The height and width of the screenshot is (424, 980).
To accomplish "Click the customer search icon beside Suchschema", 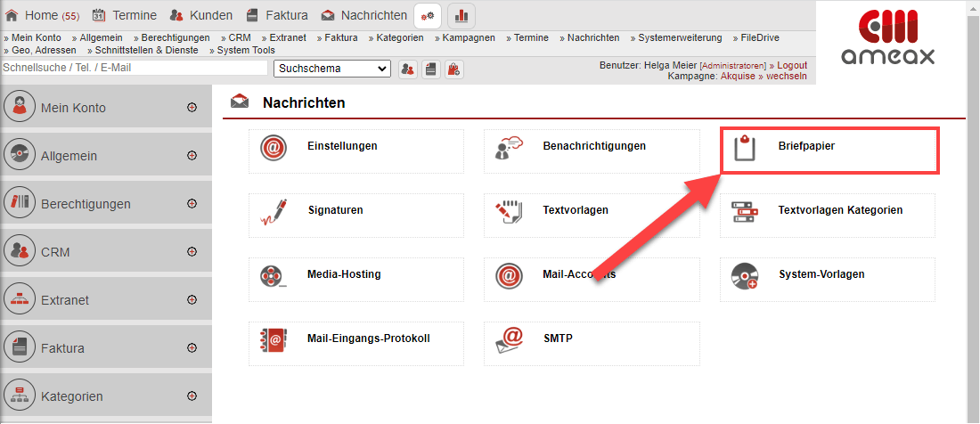I will point(408,69).
